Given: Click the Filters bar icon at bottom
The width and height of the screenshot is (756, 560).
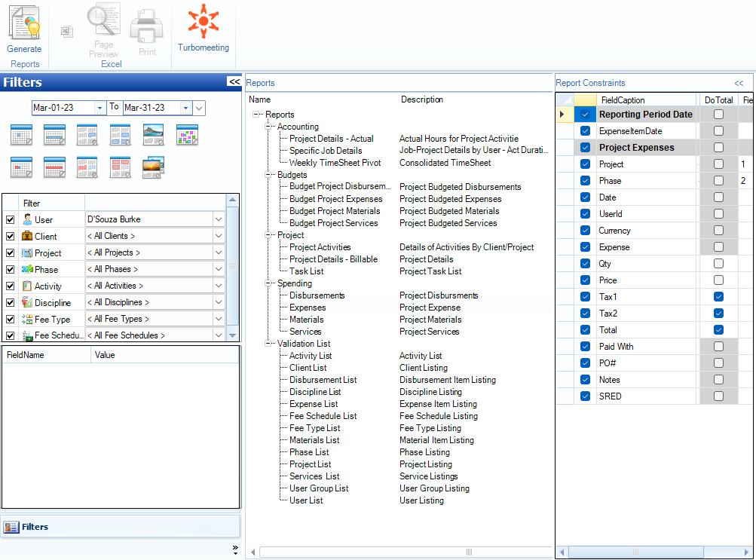Looking at the screenshot, I should coord(11,527).
